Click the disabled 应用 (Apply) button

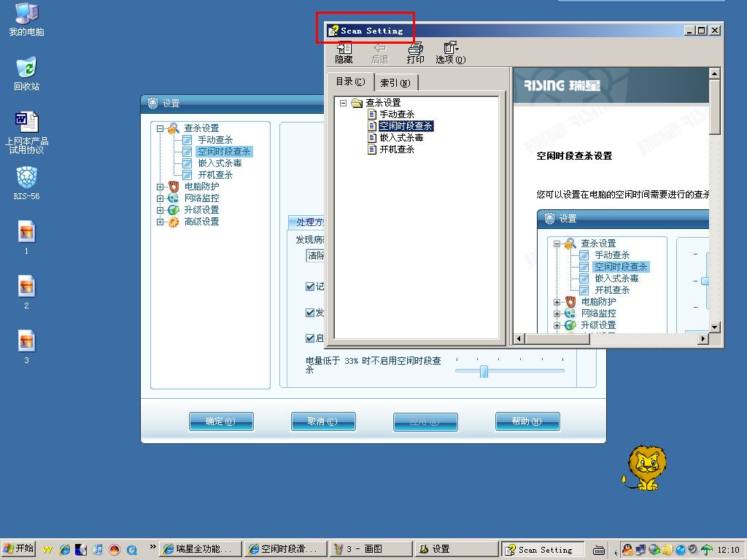(x=425, y=422)
